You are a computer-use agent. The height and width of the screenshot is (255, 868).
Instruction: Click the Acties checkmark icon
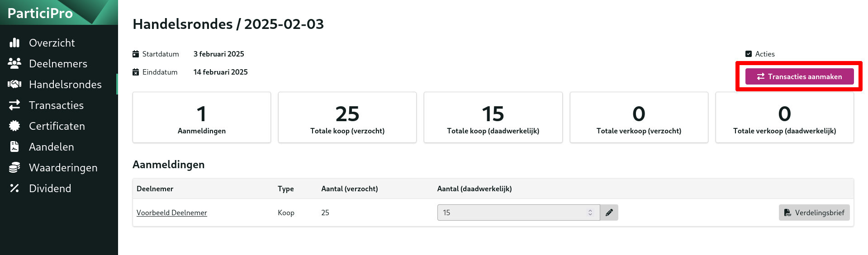pos(749,54)
